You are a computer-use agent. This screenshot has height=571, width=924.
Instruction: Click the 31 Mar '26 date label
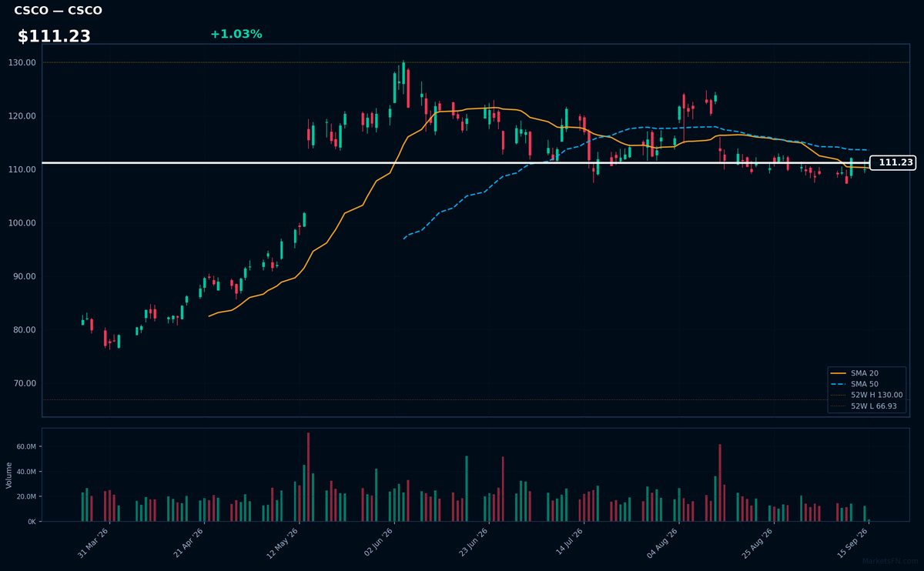tap(93, 542)
